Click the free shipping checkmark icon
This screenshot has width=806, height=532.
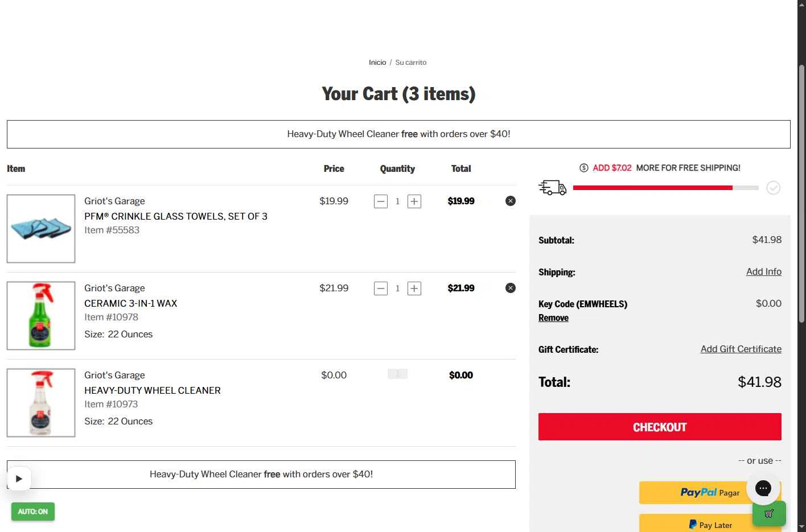(773, 188)
